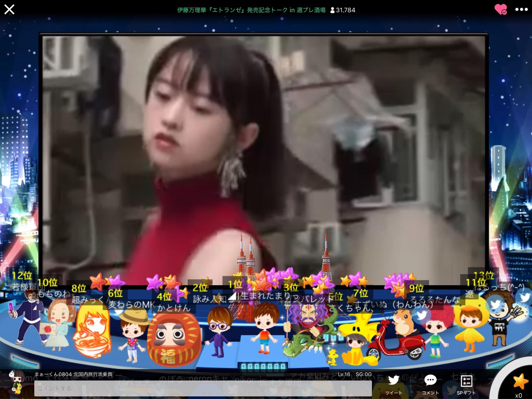Toggle the pink heart follow button
Image resolution: width=532 pixels, height=399 pixels.
500,10
